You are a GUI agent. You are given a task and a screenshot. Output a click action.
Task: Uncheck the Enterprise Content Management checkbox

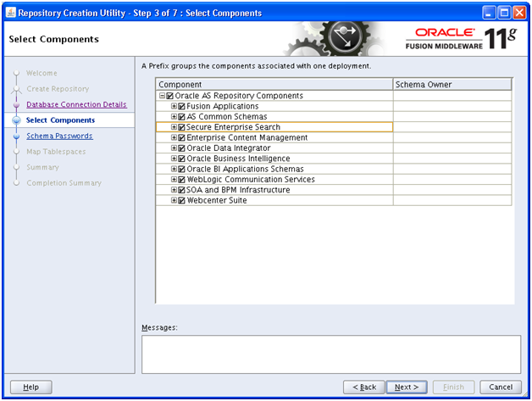pos(181,137)
